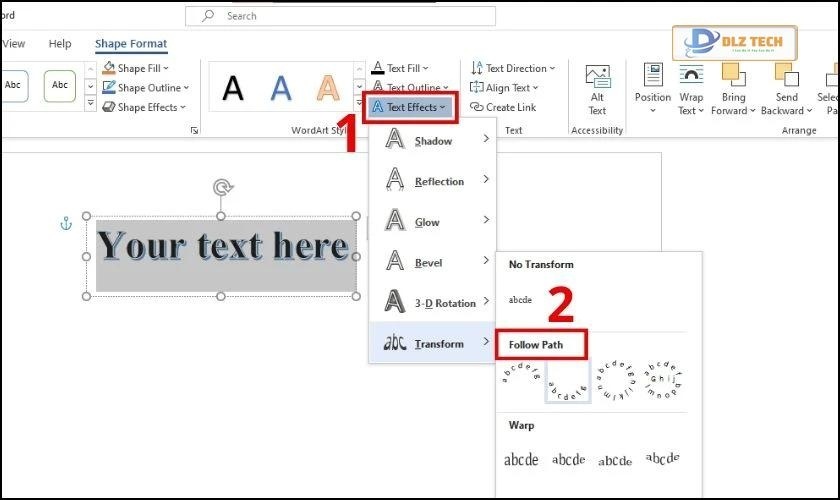Select the black WordArt style A
This screenshot has width=840, height=500.
click(x=232, y=88)
